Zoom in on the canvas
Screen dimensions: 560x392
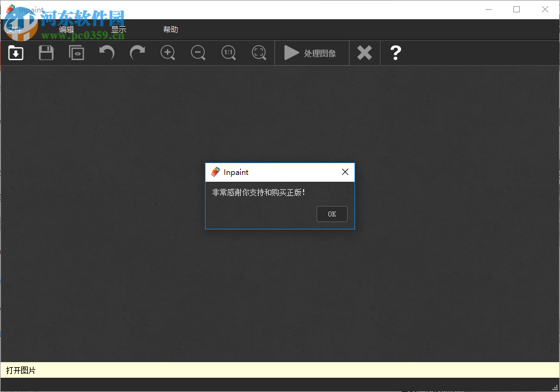pyautogui.click(x=167, y=53)
